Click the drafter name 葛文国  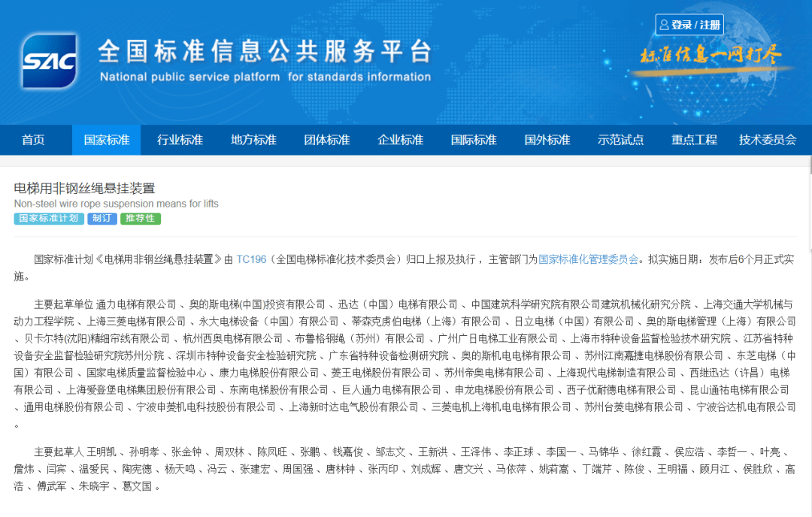click(x=137, y=486)
